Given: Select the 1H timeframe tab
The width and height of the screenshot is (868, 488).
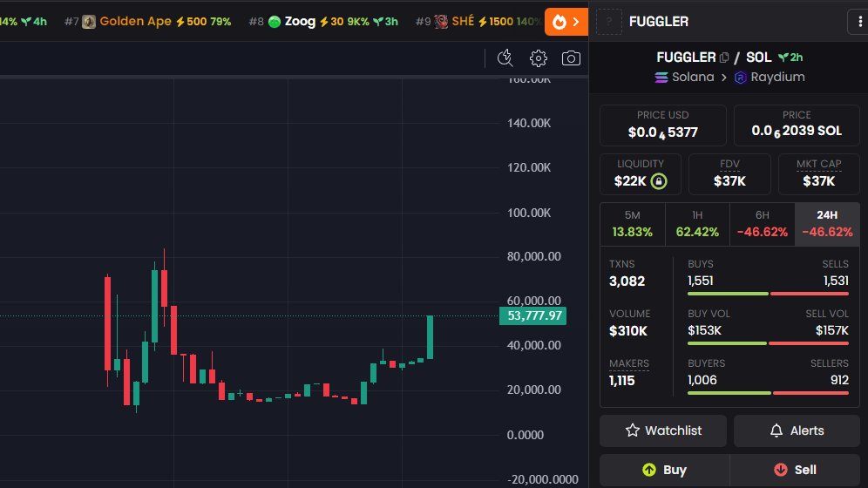Looking at the screenshot, I should tap(697, 224).
